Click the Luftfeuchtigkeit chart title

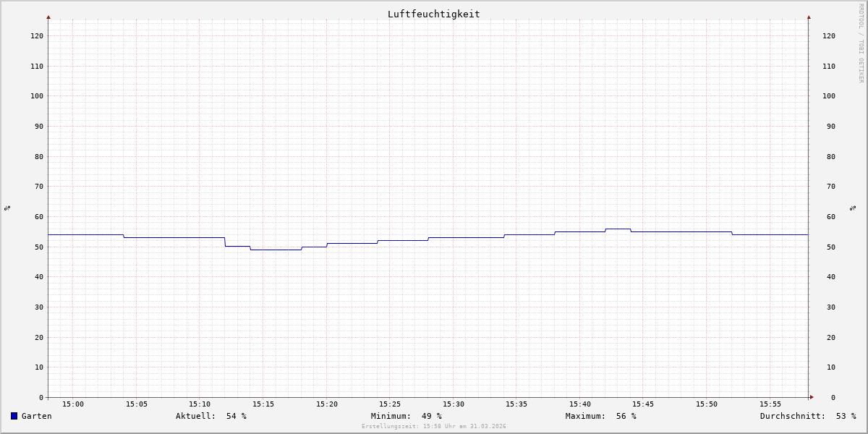click(433, 14)
